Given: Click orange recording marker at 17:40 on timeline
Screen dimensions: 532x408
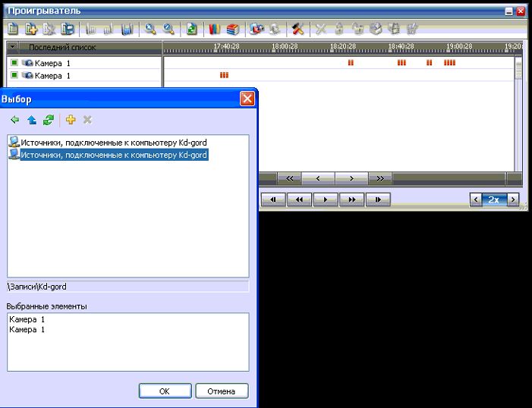Looking at the screenshot, I should click(224, 75).
